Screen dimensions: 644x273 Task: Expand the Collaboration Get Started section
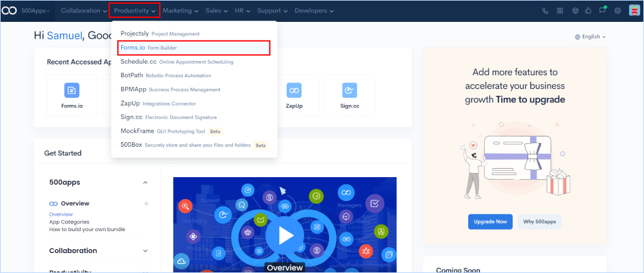pyautogui.click(x=145, y=251)
